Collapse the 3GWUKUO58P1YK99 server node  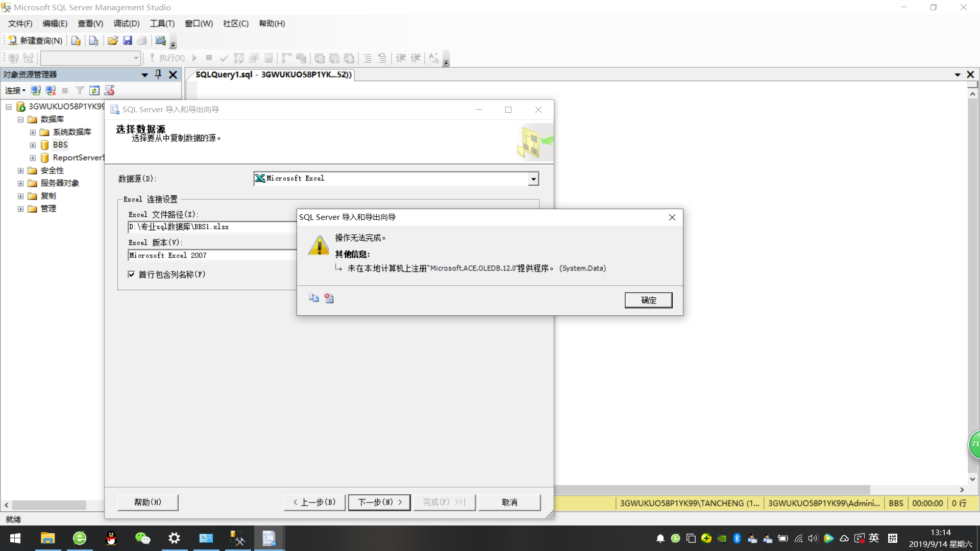coord(9,107)
